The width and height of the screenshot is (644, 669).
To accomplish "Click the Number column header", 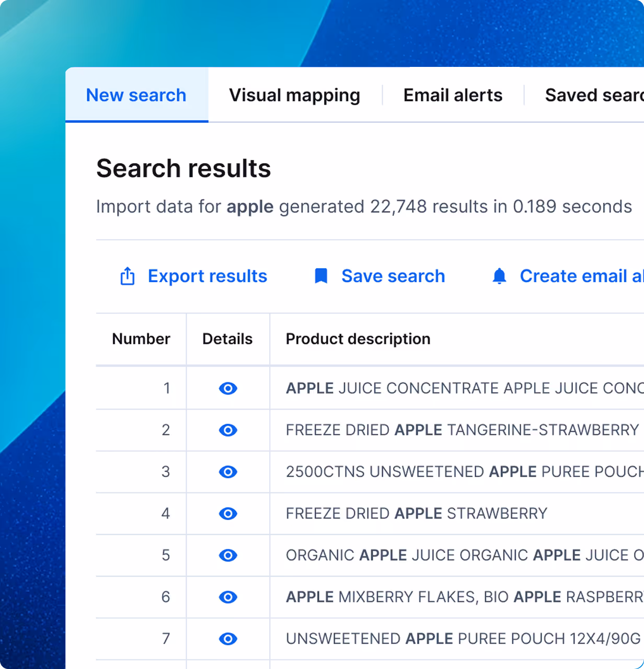I will (141, 339).
